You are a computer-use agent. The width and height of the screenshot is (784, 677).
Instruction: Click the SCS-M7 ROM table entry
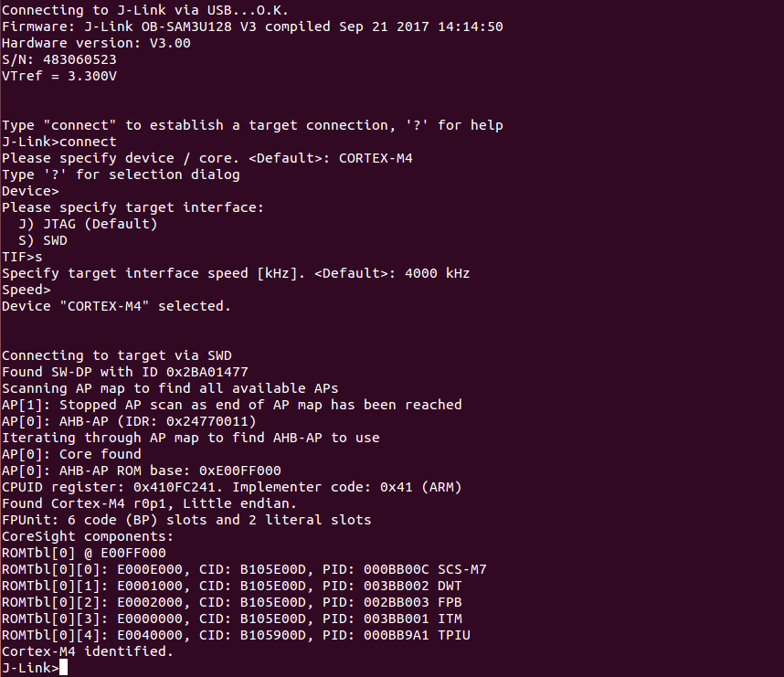244,569
